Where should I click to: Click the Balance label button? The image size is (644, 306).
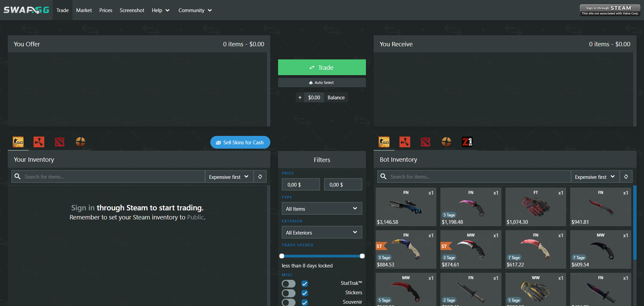pos(336,97)
